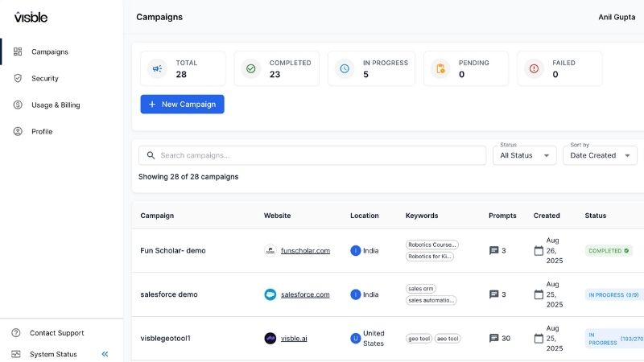
Task: Click the Profile person icon
Action: [18, 131]
